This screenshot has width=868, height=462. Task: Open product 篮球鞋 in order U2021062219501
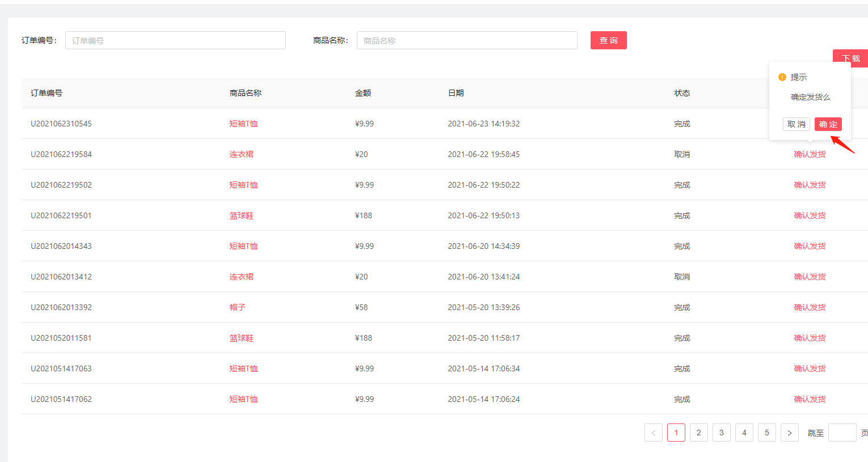tap(241, 215)
